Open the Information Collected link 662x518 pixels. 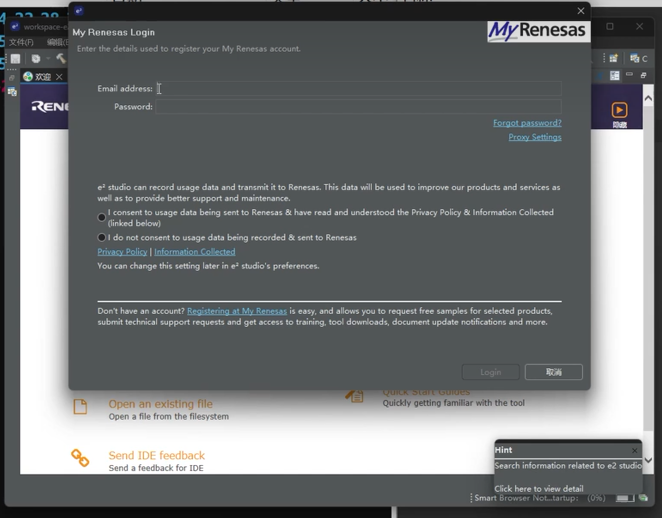pyautogui.click(x=195, y=252)
